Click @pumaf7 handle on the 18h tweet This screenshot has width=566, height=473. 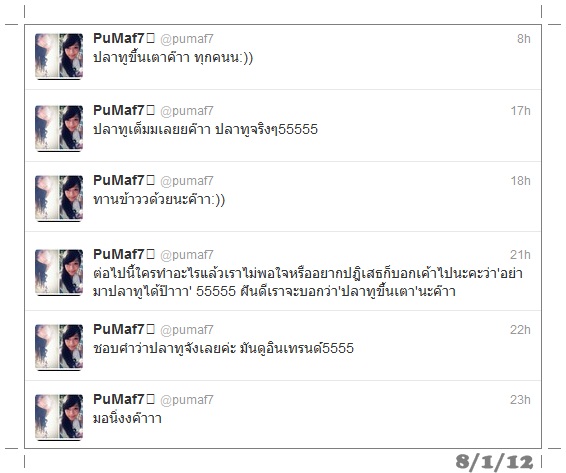tap(187, 181)
